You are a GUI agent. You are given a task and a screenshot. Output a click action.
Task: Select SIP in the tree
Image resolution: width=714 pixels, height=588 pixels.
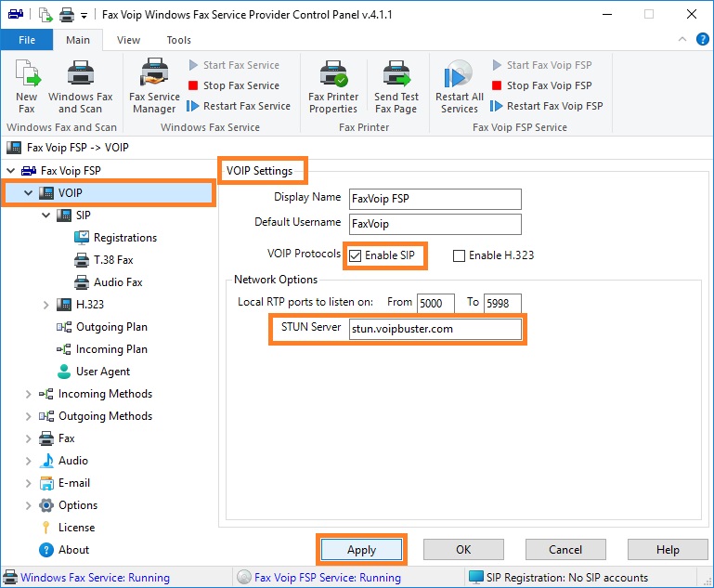point(73,216)
